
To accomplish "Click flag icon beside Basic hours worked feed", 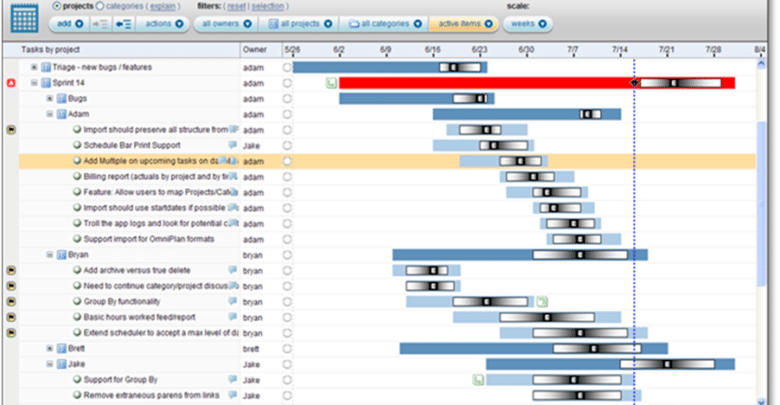I will click(11, 317).
